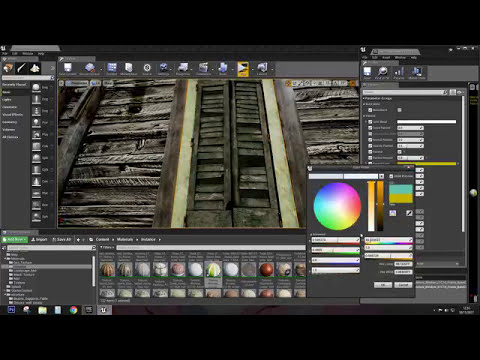Image resolution: width=480 pixels, height=360 pixels.
Task: Toggle checkbox beside the yellow color parameter
Action: coord(370,163)
